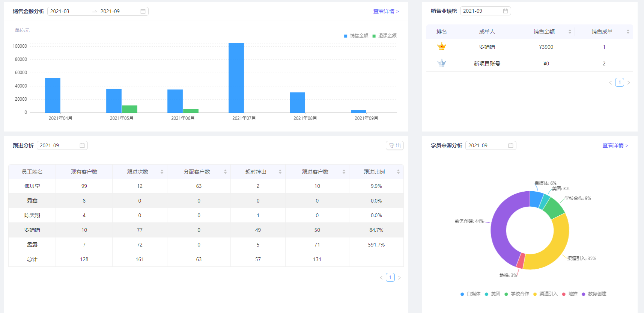Toggle 销售金额 series in bar chart legend
The width and height of the screenshot is (644, 313).
pos(356,36)
